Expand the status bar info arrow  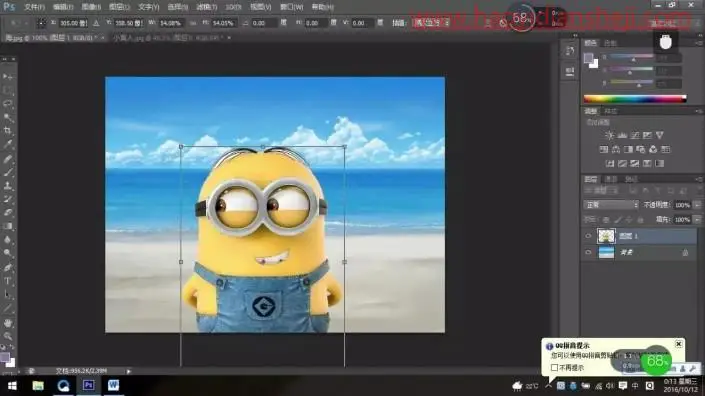click(x=128, y=371)
